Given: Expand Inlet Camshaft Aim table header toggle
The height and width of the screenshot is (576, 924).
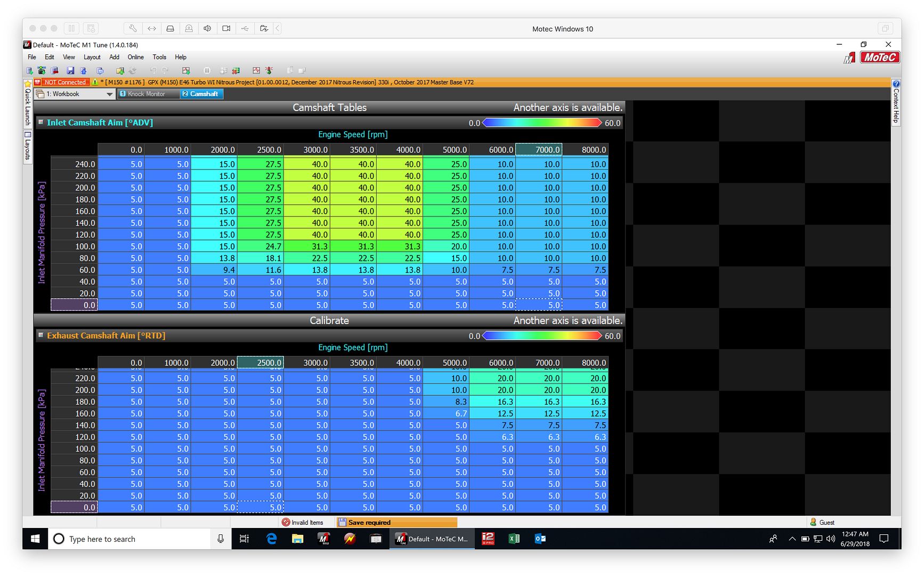Looking at the screenshot, I should (x=40, y=122).
